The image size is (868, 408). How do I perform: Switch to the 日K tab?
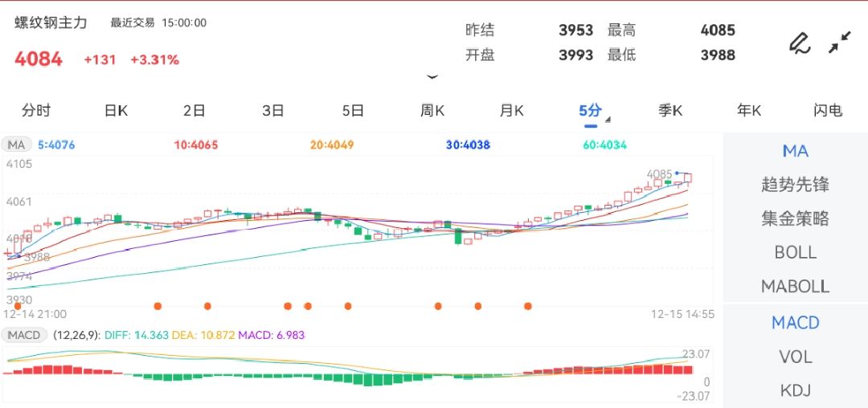[116, 111]
